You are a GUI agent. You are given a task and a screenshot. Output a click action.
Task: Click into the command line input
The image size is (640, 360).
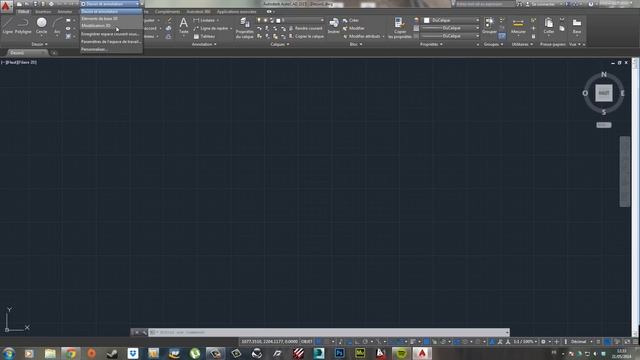pos(329,332)
